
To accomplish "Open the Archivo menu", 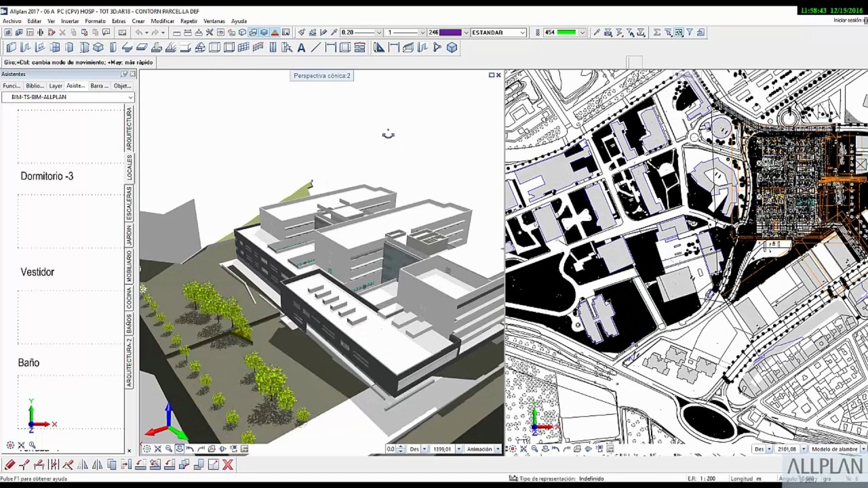I will pyautogui.click(x=12, y=21).
